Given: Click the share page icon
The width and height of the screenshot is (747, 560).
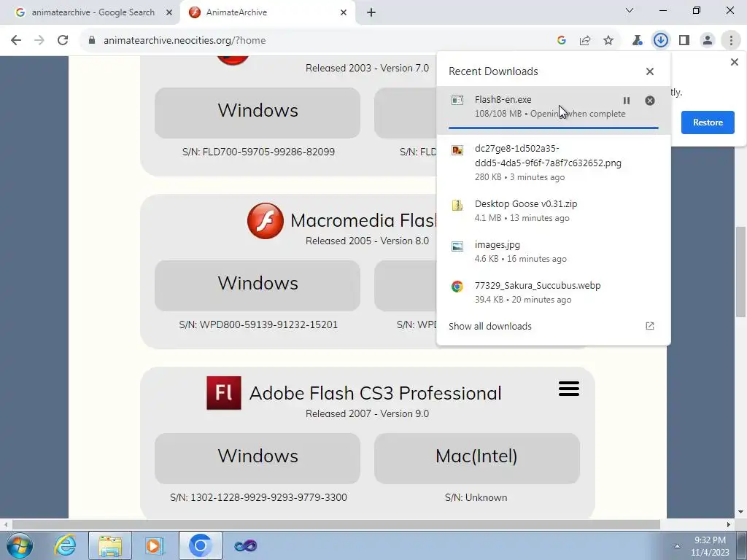Looking at the screenshot, I should point(585,41).
